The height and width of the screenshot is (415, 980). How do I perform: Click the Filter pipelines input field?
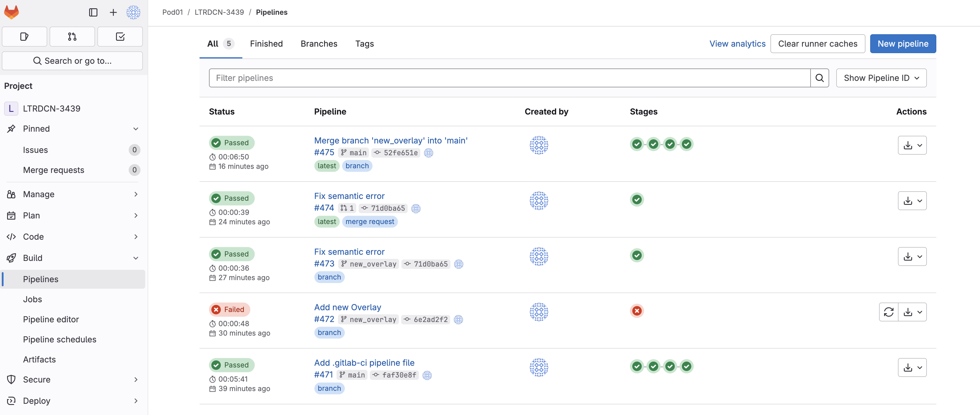(509, 78)
